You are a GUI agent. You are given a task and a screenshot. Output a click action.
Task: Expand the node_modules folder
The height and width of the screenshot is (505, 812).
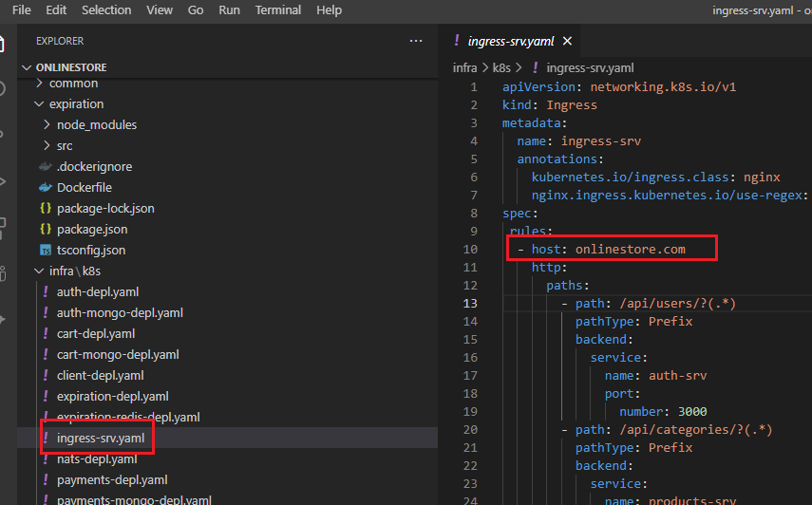click(x=96, y=124)
